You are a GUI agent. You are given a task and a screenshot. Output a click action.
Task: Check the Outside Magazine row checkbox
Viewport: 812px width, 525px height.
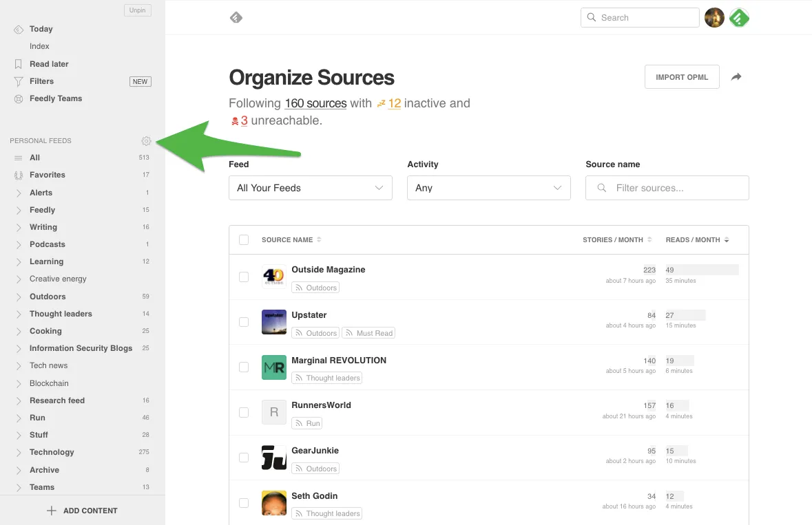coord(244,277)
